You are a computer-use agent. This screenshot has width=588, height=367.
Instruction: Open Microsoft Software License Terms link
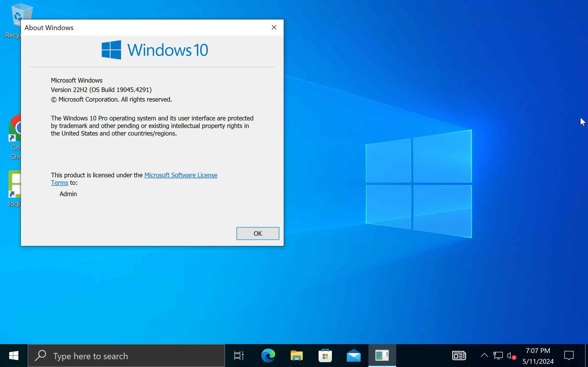point(181,175)
